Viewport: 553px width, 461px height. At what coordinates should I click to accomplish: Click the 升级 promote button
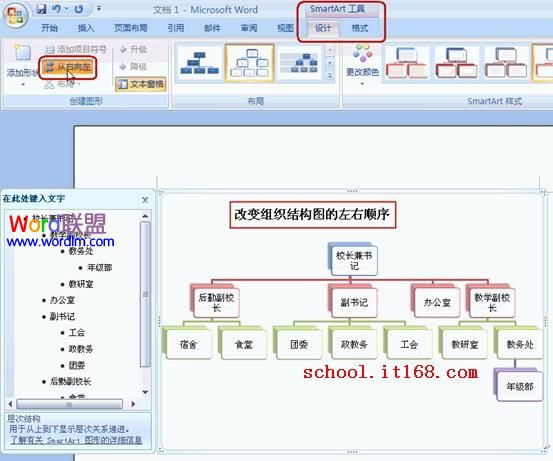coord(133,49)
